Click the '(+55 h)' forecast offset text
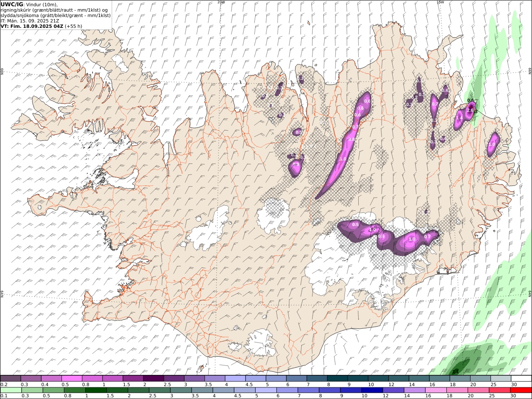 (74, 26)
